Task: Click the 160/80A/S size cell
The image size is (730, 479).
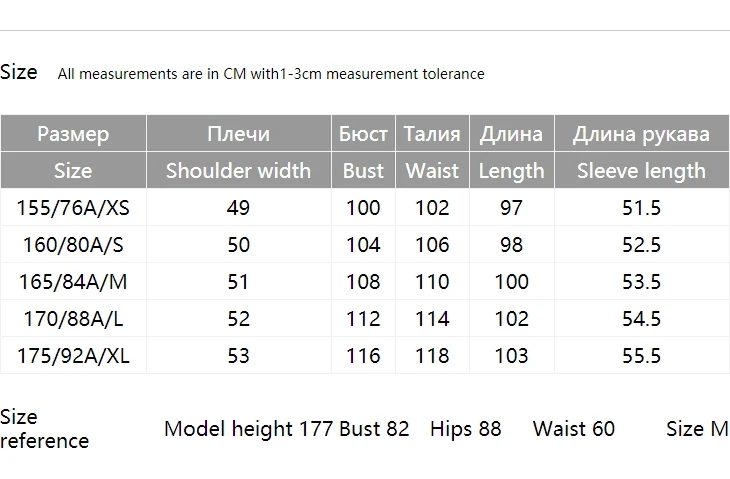Action: click(x=73, y=245)
